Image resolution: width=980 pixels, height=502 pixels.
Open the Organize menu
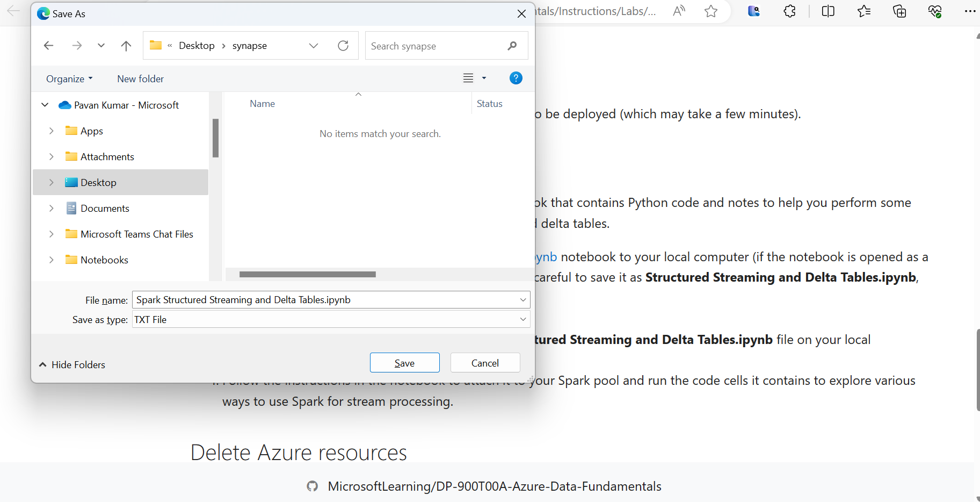69,79
